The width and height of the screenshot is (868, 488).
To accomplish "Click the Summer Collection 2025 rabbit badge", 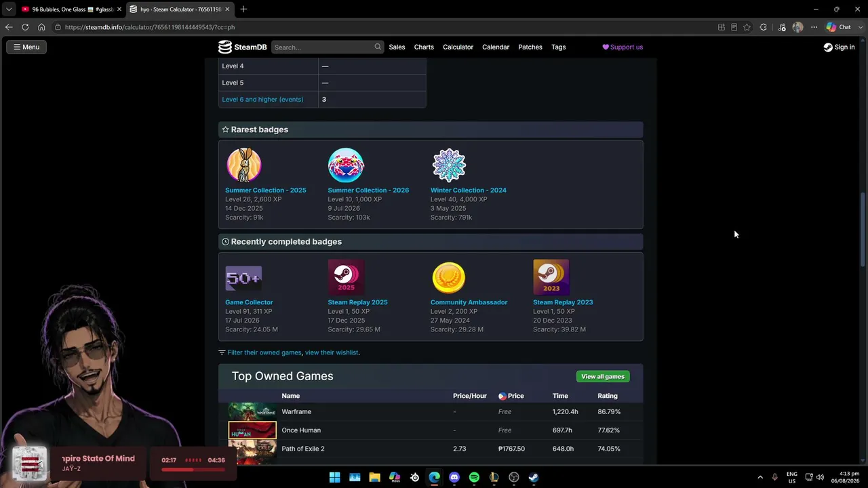I will (243, 165).
